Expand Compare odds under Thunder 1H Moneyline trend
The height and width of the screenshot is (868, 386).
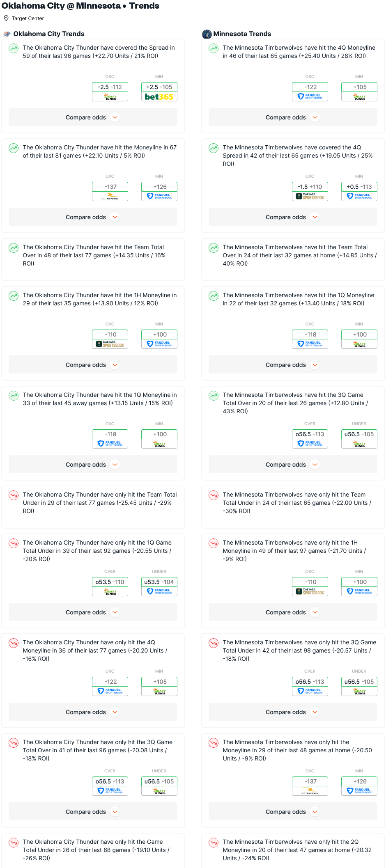click(x=93, y=365)
